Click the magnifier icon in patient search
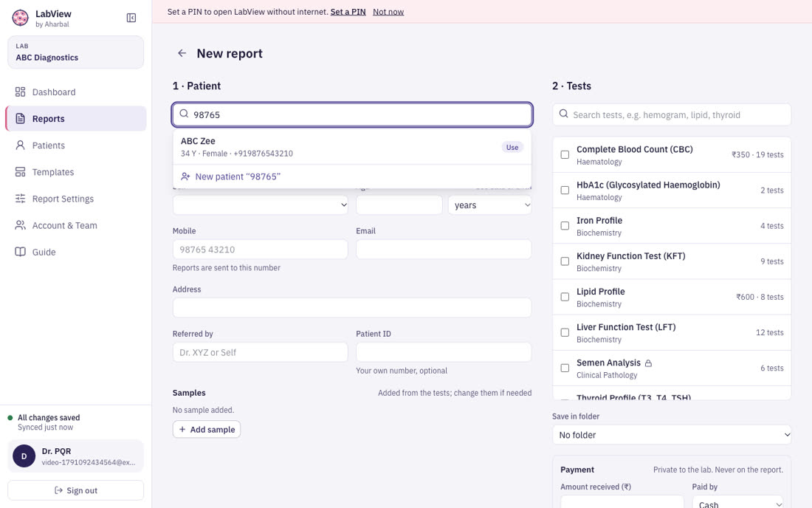 pyautogui.click(x=184, y=114)
